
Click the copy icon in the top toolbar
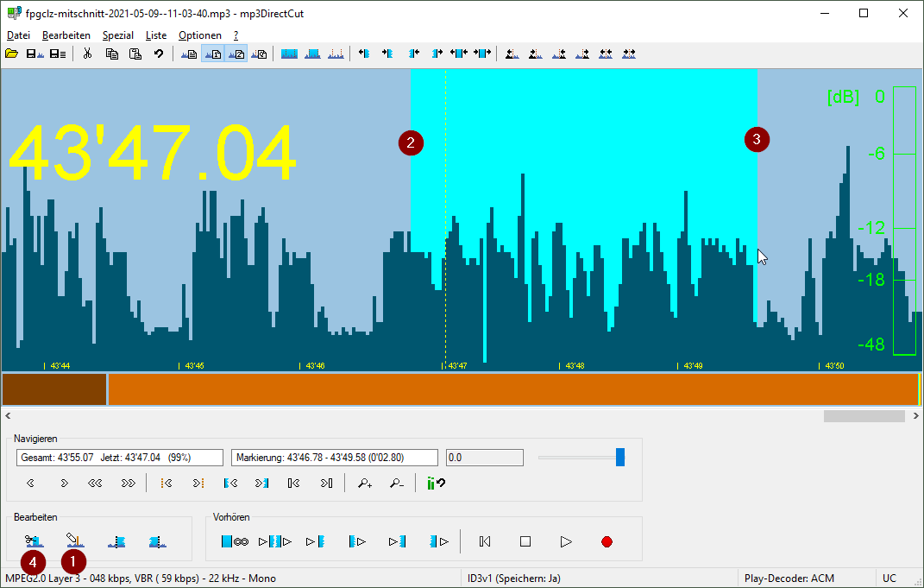tap(111, 54)
